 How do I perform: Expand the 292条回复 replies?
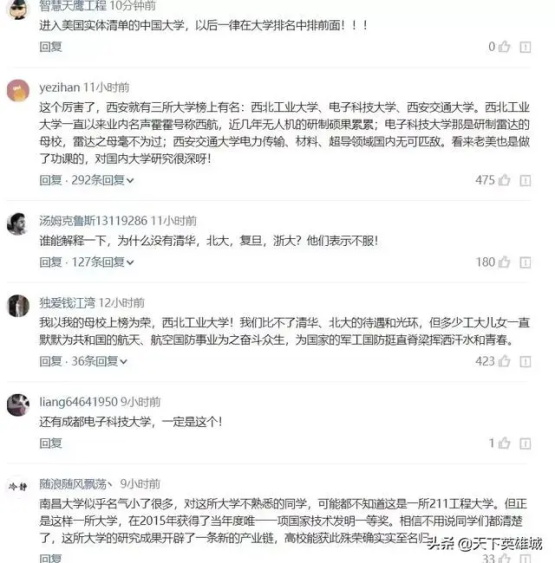[103, 180]
